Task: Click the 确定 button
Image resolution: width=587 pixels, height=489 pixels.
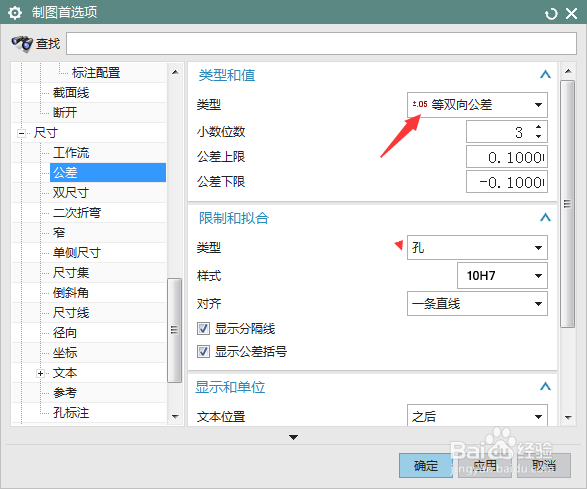Action: click(426, 465)
